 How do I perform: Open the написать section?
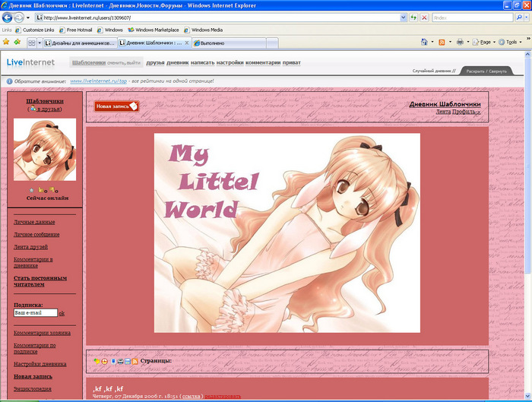click(x=203, y=62)
